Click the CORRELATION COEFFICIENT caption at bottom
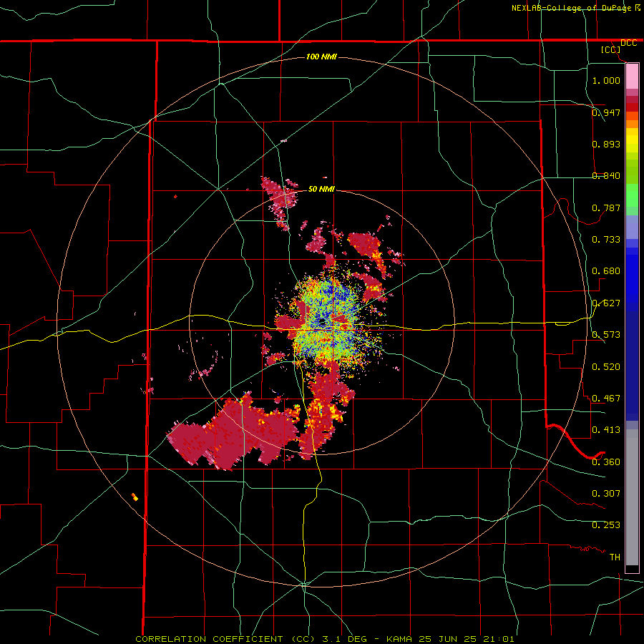 324,639
